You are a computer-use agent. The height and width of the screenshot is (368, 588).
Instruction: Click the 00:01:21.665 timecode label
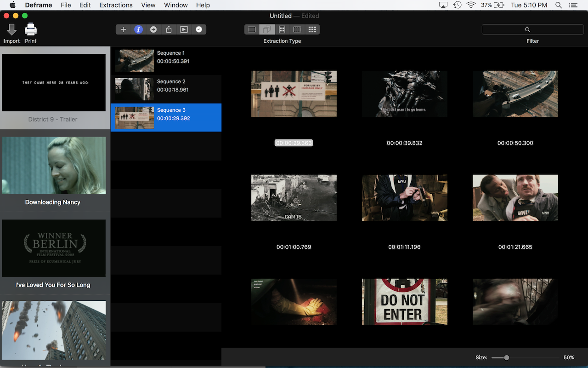coord(515,247)
